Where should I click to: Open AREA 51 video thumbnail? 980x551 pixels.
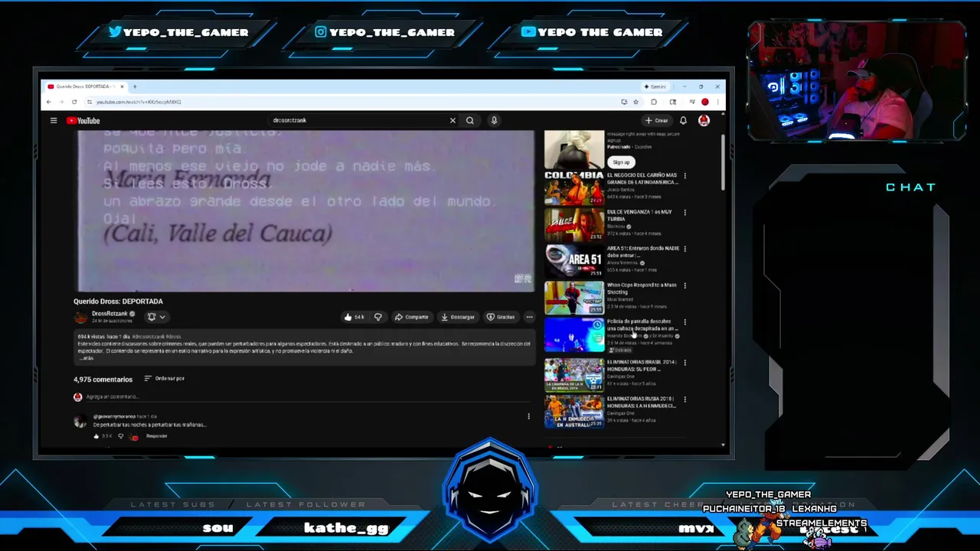point(574,261)
